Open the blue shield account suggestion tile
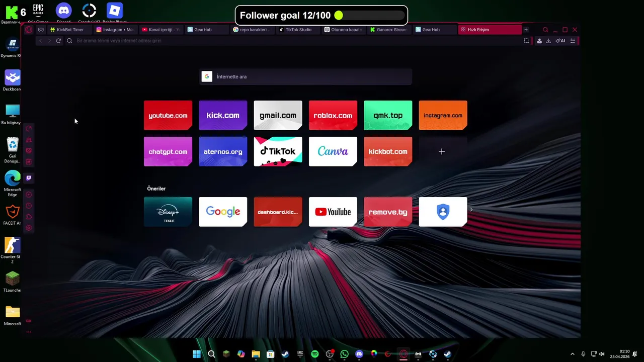644x362 pixels. 443,212
